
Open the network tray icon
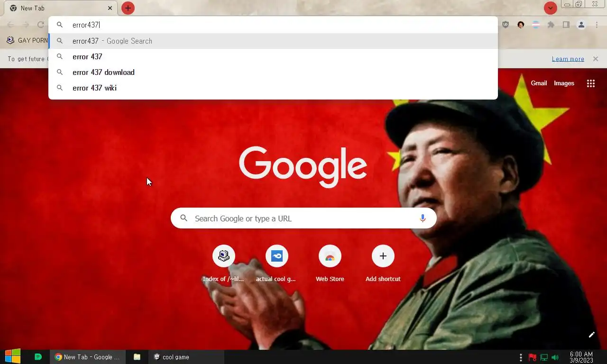click(x=544, y=357)
